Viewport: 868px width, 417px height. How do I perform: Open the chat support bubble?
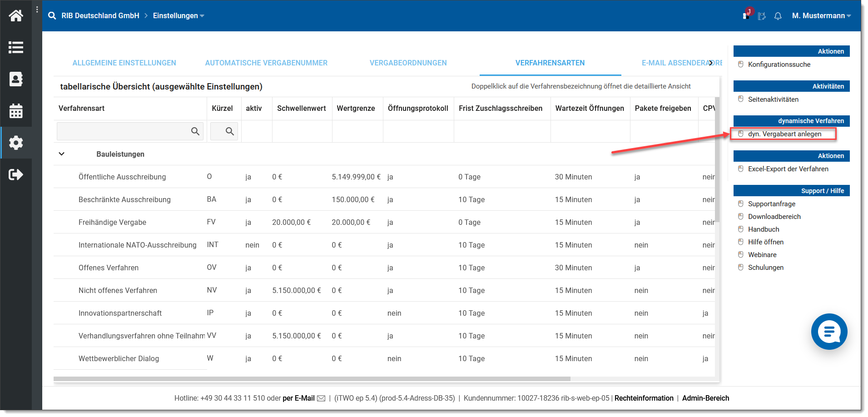pyautogui.click(x=829, y=332)
